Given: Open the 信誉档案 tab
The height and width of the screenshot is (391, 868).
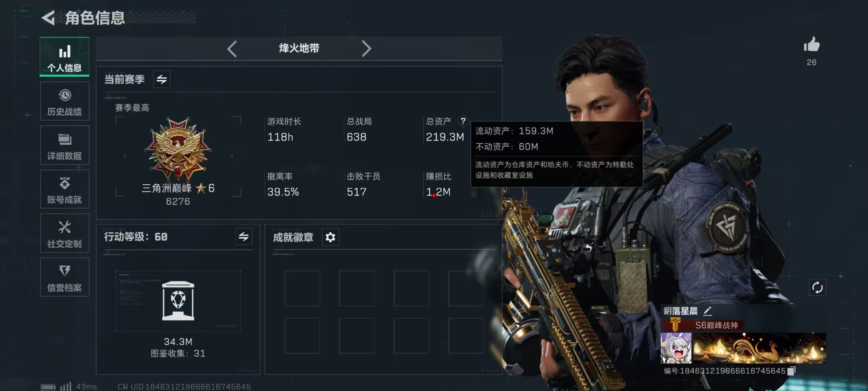Looking at the screenshot, I should click(x=64, y=277).
